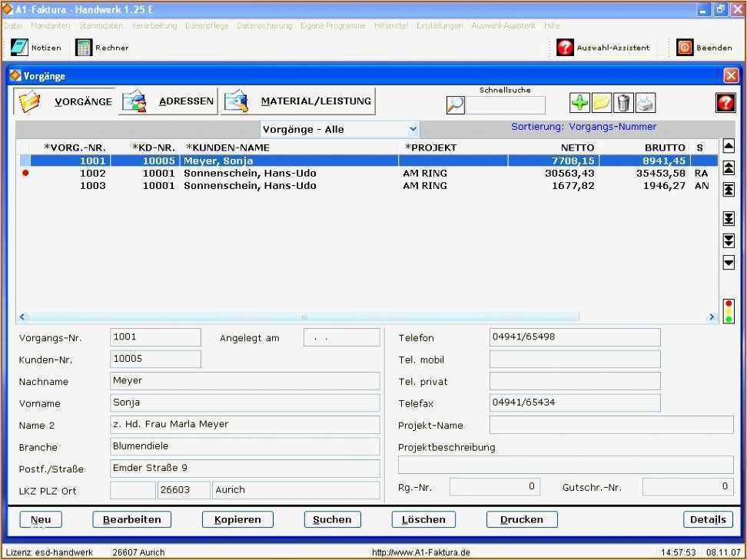Click the Branche field Blumendiele
The height and width of the screenshot is (560, 747).
pos(245,446)
